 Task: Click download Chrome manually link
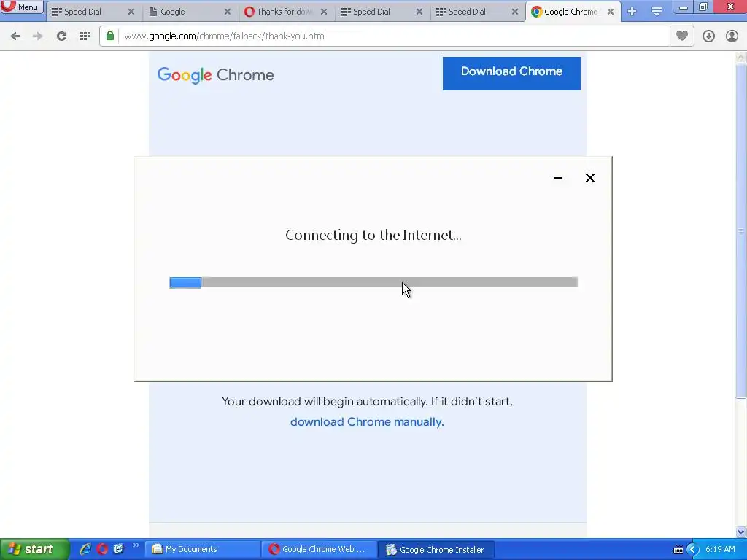367,422
